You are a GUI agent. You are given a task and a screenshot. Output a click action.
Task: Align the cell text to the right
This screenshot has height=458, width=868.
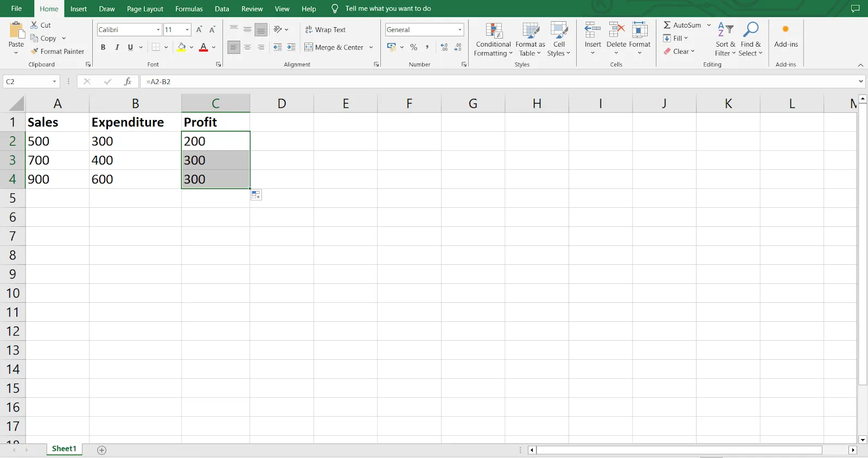pyautogui.click(x=261, y=47)
